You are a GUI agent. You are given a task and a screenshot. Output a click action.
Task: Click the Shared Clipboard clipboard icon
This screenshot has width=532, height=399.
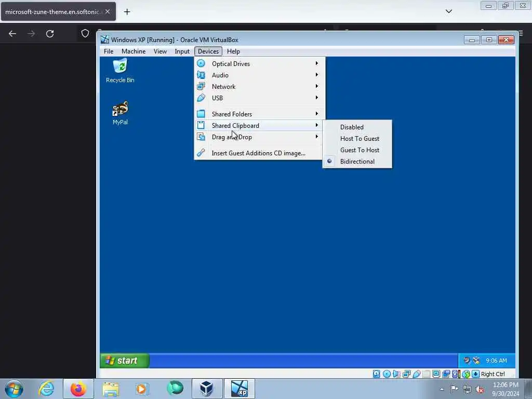[x=201, y=125]
